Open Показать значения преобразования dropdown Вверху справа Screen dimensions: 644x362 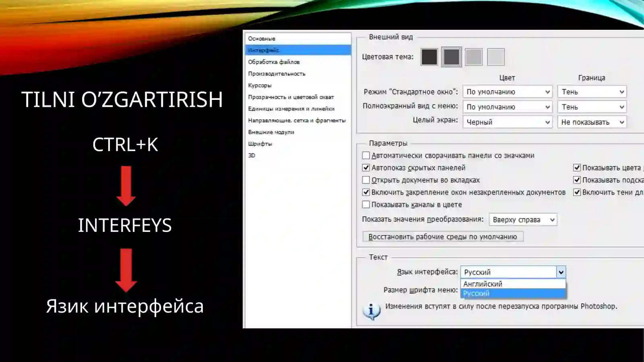click(x=523, y=220)
